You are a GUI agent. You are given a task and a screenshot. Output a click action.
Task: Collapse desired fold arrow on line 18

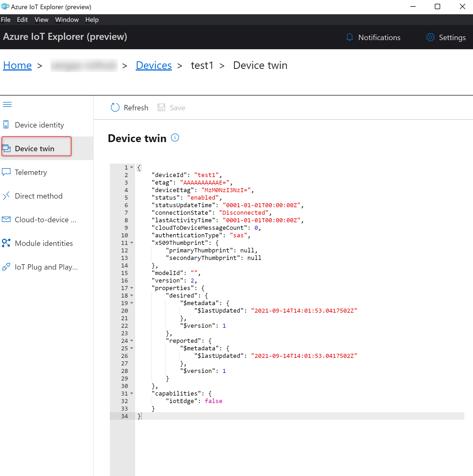(x=132, y=295)
